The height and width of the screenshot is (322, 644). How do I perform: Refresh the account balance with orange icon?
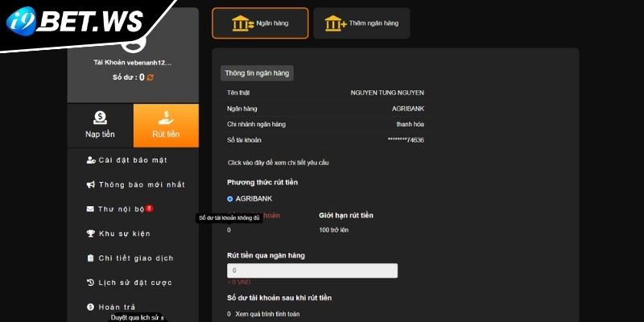(150, 77)
